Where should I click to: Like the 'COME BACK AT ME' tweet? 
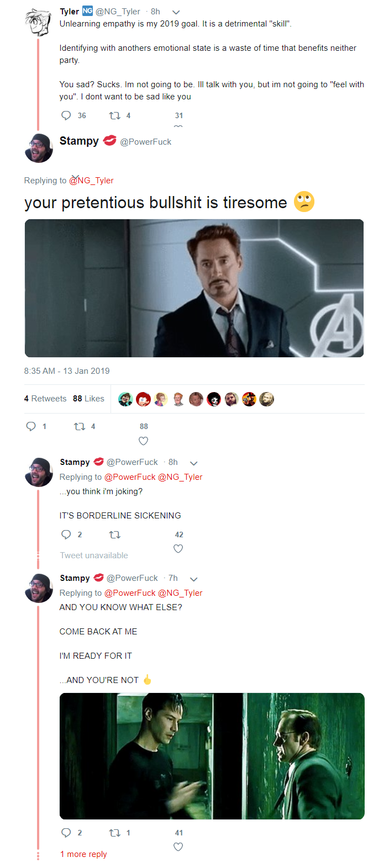click(178, 846)
